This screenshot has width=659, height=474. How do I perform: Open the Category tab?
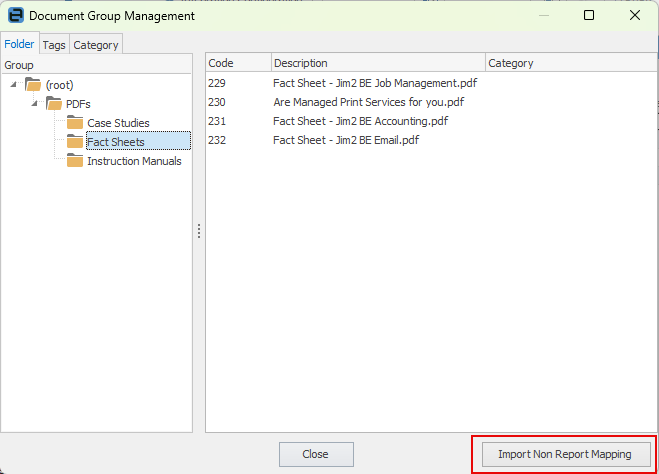pyautogui.click(x=96, y=45)
